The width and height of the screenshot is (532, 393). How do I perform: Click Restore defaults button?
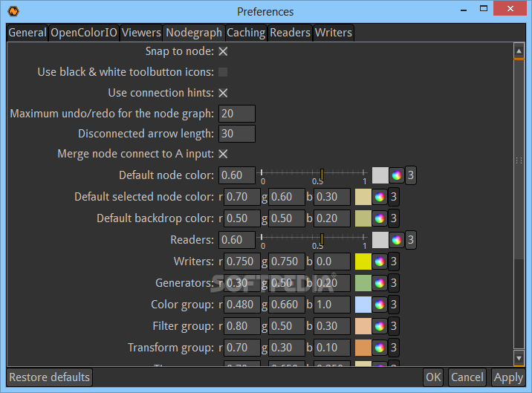pos(50,377)
